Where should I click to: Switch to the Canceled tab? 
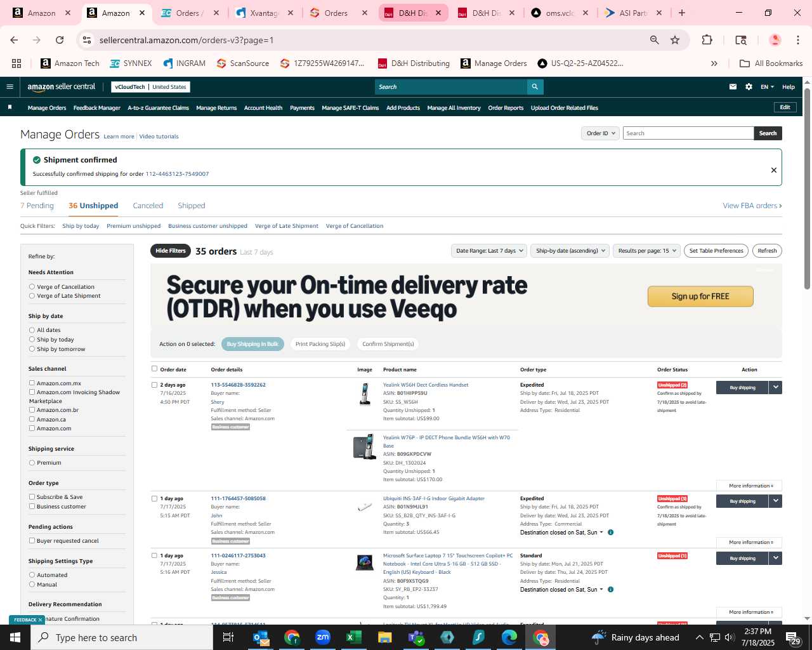148,206
